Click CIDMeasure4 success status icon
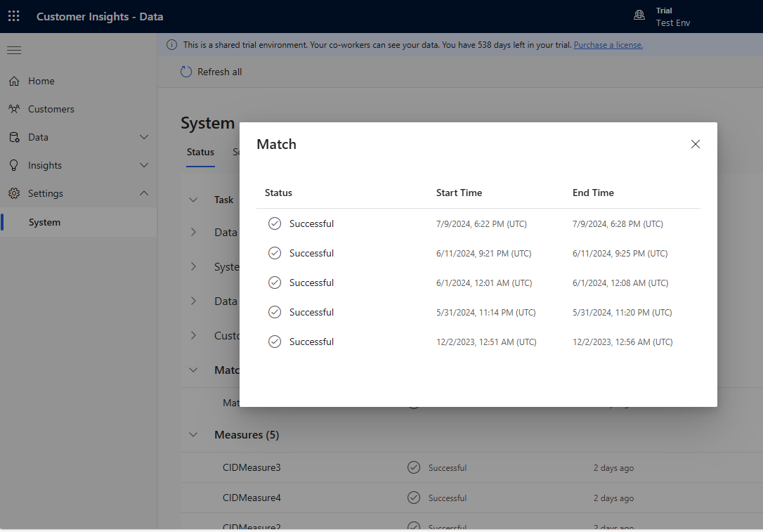The image size is (763, 532). (x=414, y=498)
